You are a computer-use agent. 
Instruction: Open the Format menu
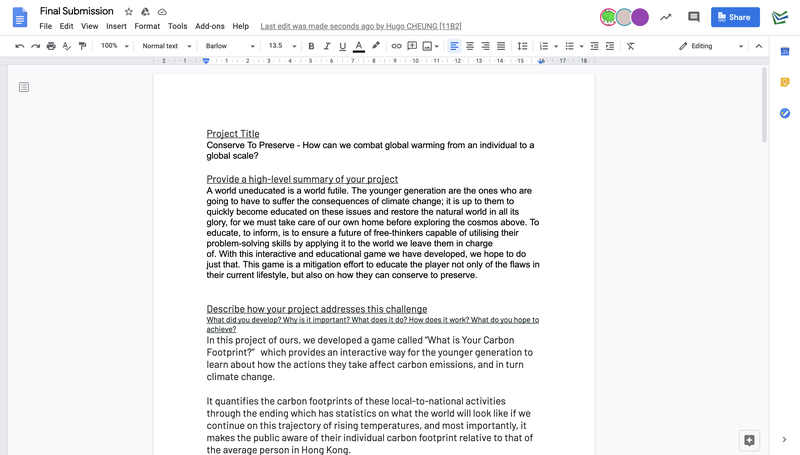[147, 26]
